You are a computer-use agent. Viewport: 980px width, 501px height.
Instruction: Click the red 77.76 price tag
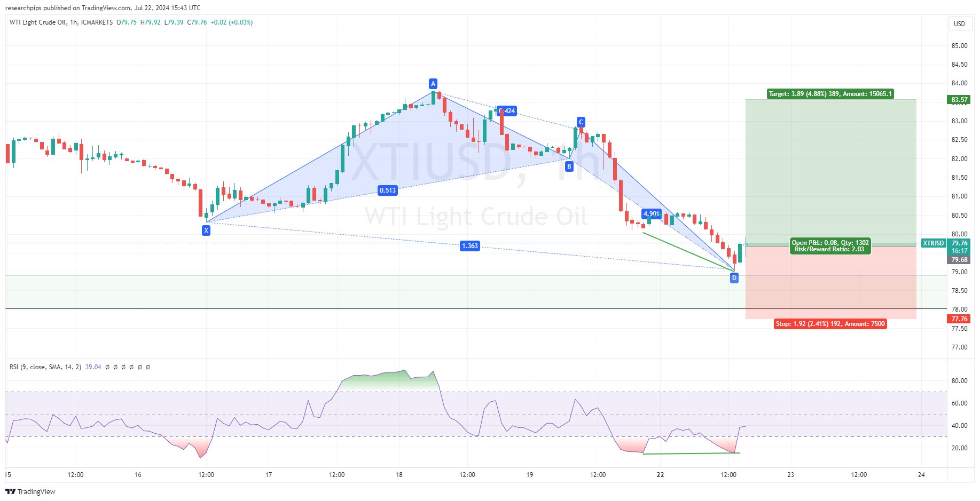(x=960, y=319)
